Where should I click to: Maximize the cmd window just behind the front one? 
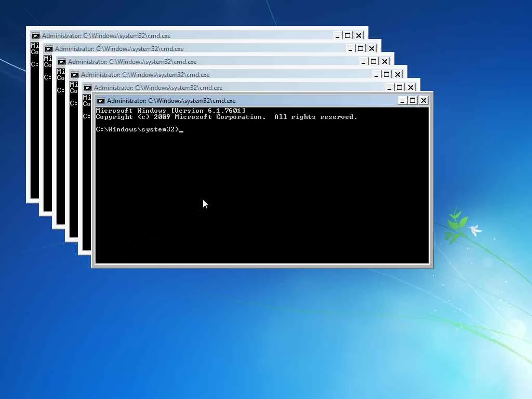(x=400, y=87)
